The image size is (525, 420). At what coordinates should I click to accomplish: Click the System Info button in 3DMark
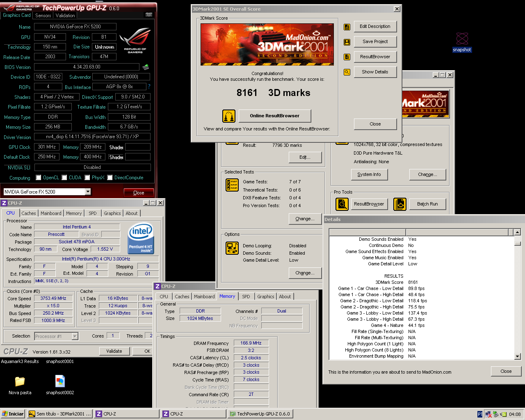[369, 174]
